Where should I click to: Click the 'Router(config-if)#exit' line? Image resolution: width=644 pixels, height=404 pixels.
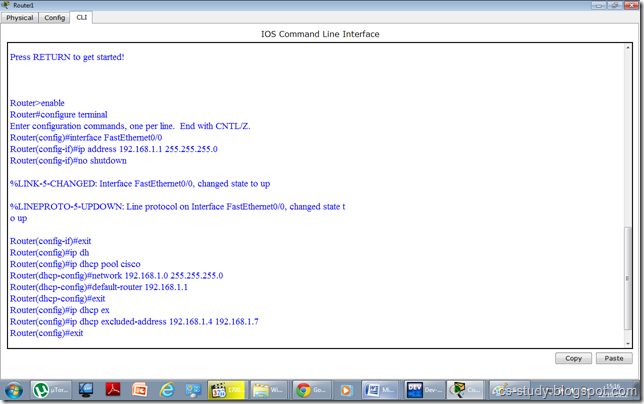pyautogui.click(x=51, y=241)
